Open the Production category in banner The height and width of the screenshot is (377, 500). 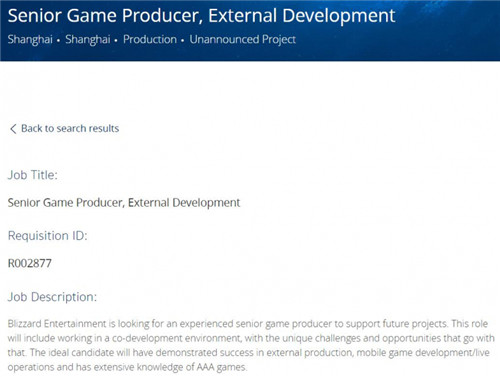click(x=150, y=39)
